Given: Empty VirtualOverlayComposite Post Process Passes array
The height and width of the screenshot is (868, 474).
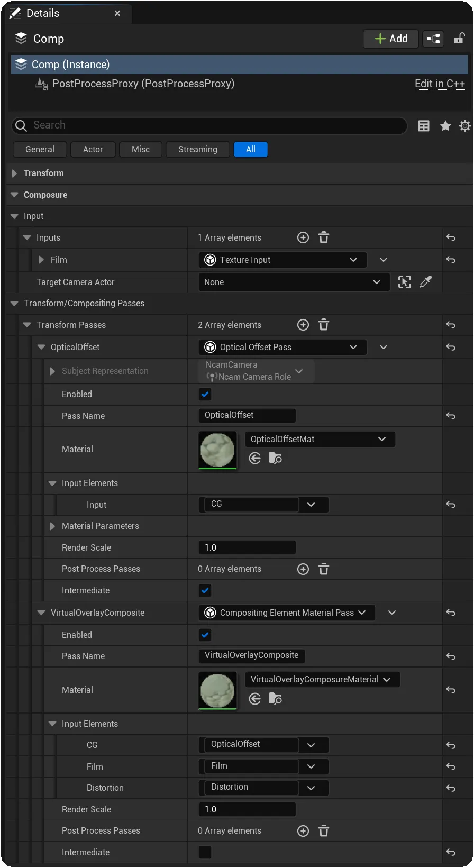Looking at the screenshot, I should tap(324, 831).
